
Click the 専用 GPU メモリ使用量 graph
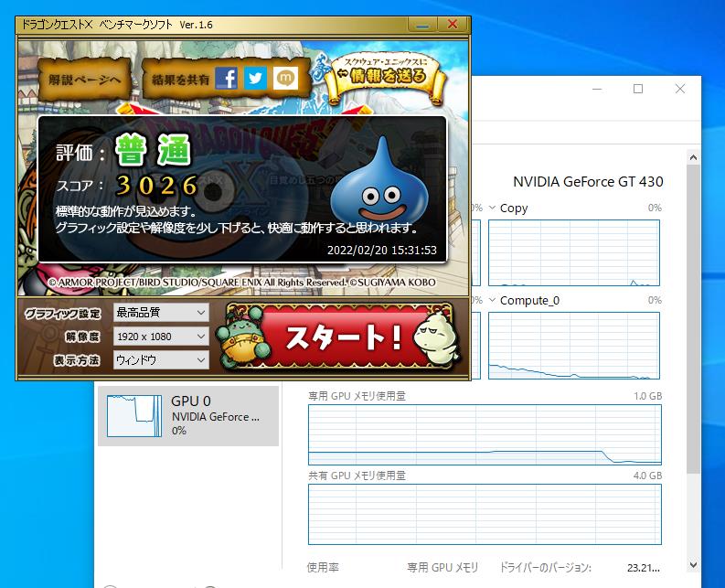[x=485, y=434]
